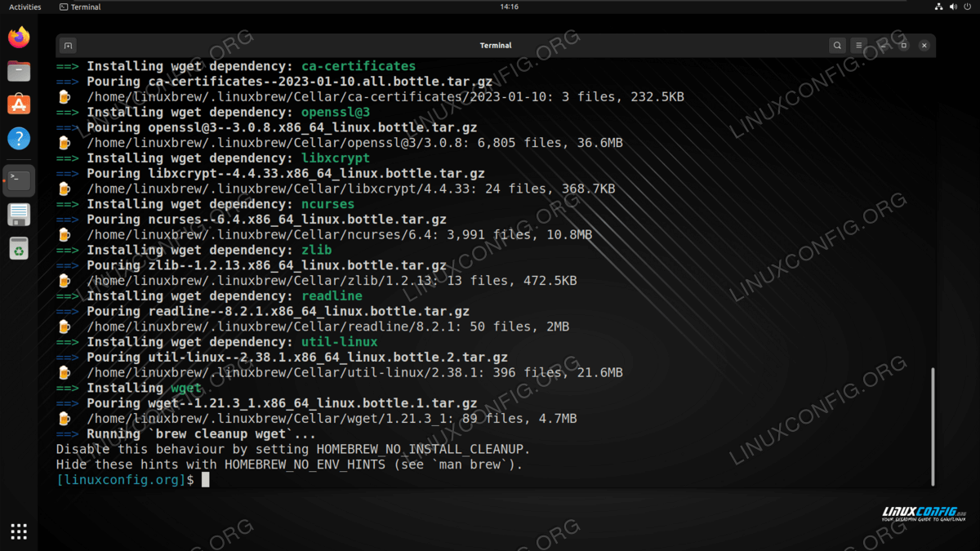Click the network status icon
The width and height of the screenshot is (980, 551).
[938, 7]
